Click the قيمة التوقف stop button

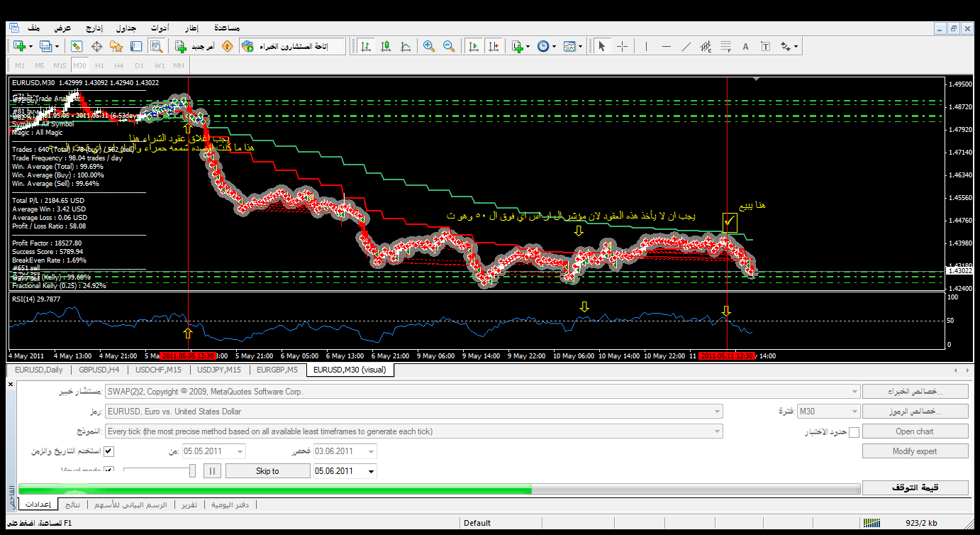click(915, 487)
